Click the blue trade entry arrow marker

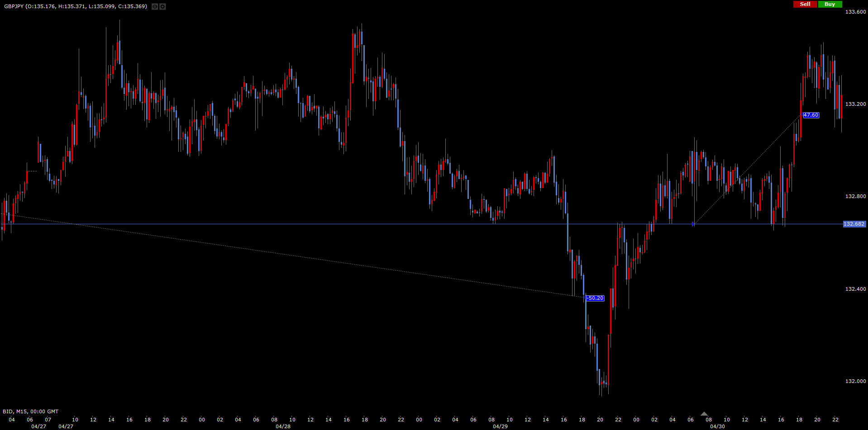(x=693, y=224)
